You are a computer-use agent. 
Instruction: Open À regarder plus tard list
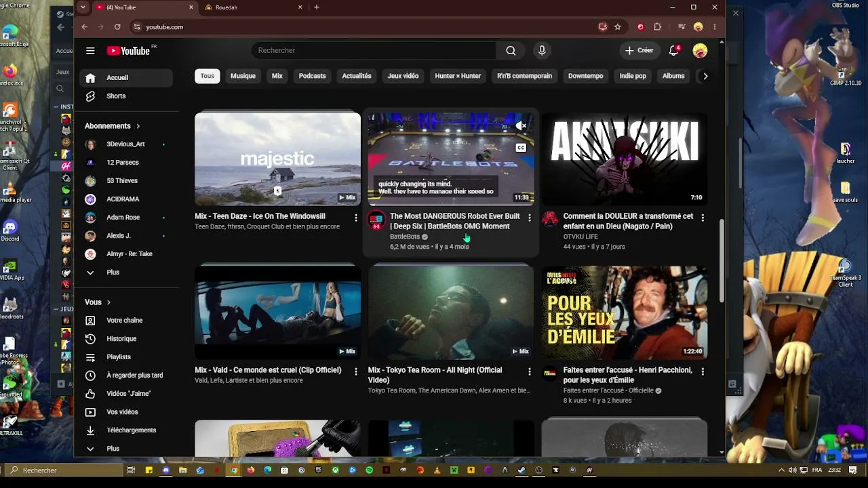(127, 375)
